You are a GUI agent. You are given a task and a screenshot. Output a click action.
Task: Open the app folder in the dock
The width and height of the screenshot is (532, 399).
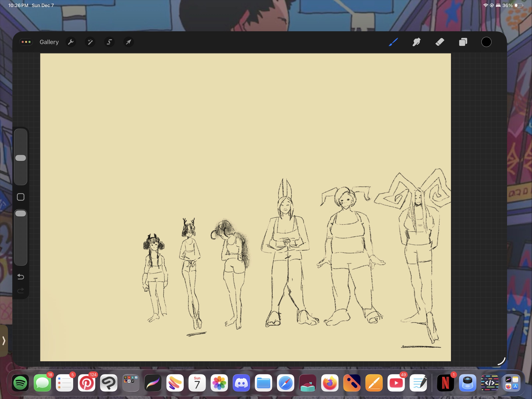click(x=131, y=383)
